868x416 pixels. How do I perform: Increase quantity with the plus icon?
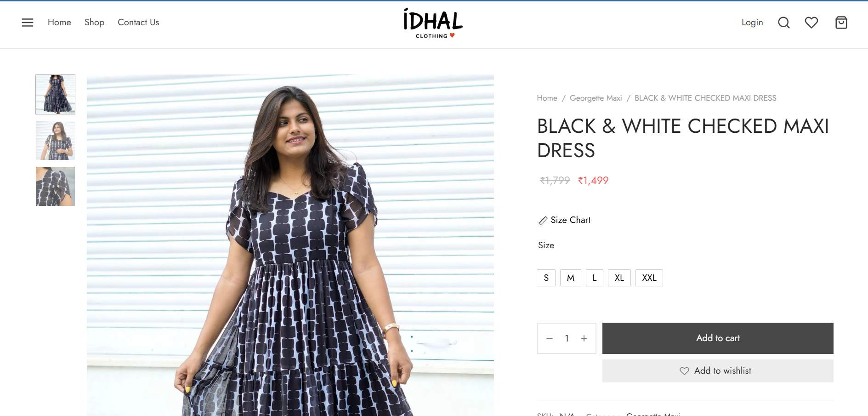tap(584, 338)
